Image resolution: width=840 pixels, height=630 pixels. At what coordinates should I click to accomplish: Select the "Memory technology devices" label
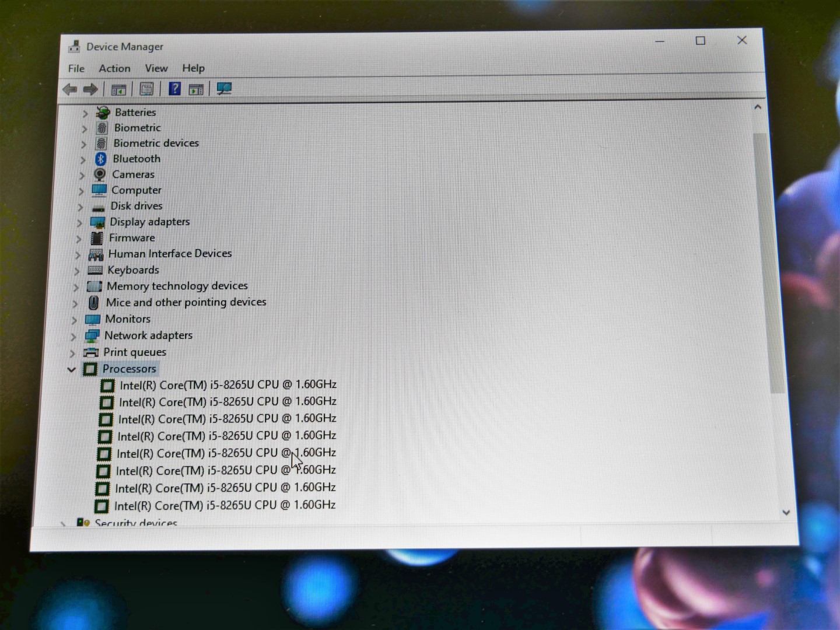pyautogui.click(x=177, y=286)
